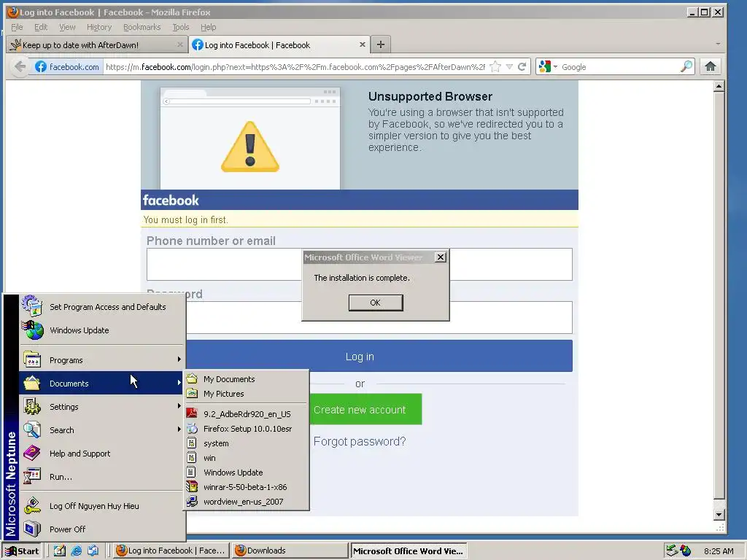The height and width of the screenshot is (560, 747).
Task: Follow the Forgot password? link
Action: tap(359, 441)
